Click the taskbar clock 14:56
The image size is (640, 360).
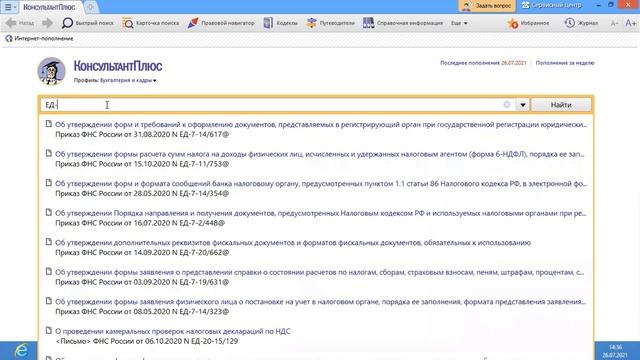point(615,351)
